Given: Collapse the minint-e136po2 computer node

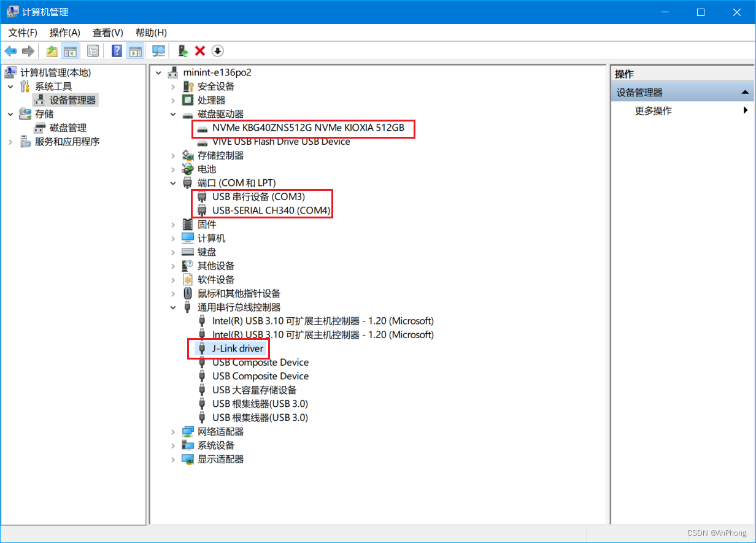Looking at the screenshot, I should tap(159, 72).
